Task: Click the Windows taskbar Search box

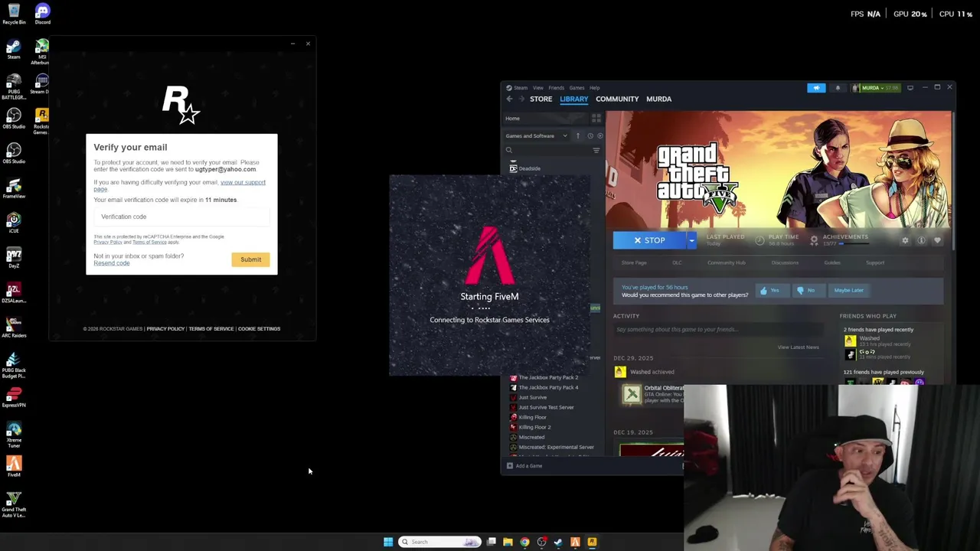Action: (439, 542)
